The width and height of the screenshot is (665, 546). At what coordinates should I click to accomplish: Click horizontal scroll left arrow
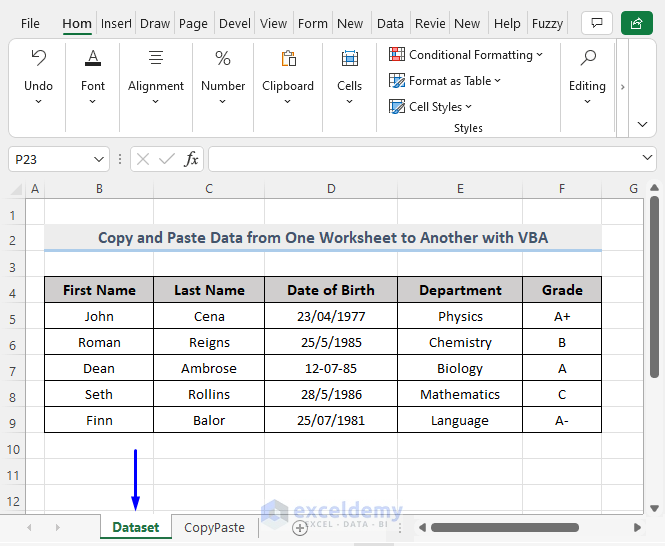(422, 527)
